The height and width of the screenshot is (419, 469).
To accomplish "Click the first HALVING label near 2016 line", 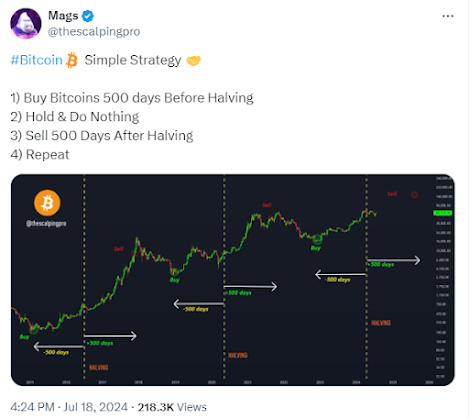I will click(99, 367).
